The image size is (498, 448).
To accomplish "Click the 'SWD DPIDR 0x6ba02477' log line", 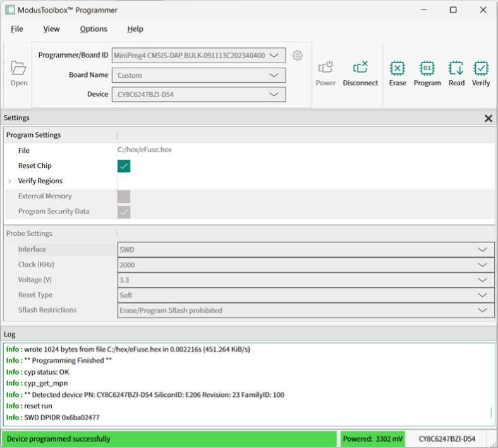I will point(52,417).
